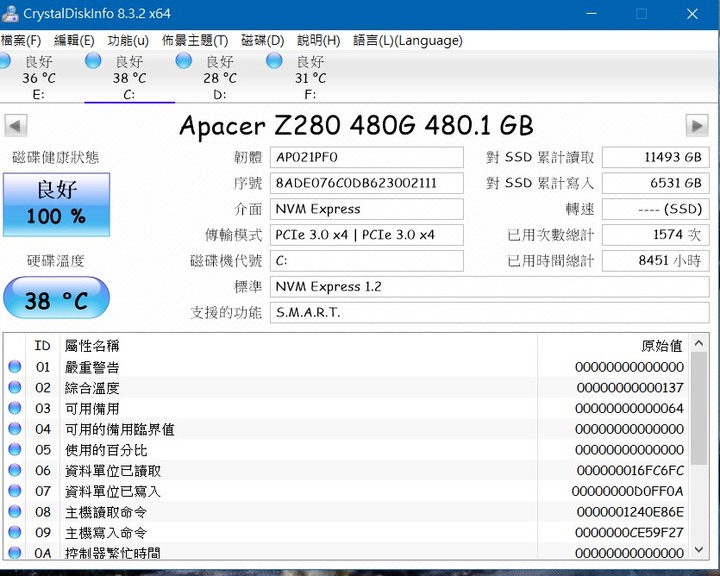This screenshot has height=576, width=720.
Task: Select drive F: status orb at 31 °C
Action: [275, 62]
